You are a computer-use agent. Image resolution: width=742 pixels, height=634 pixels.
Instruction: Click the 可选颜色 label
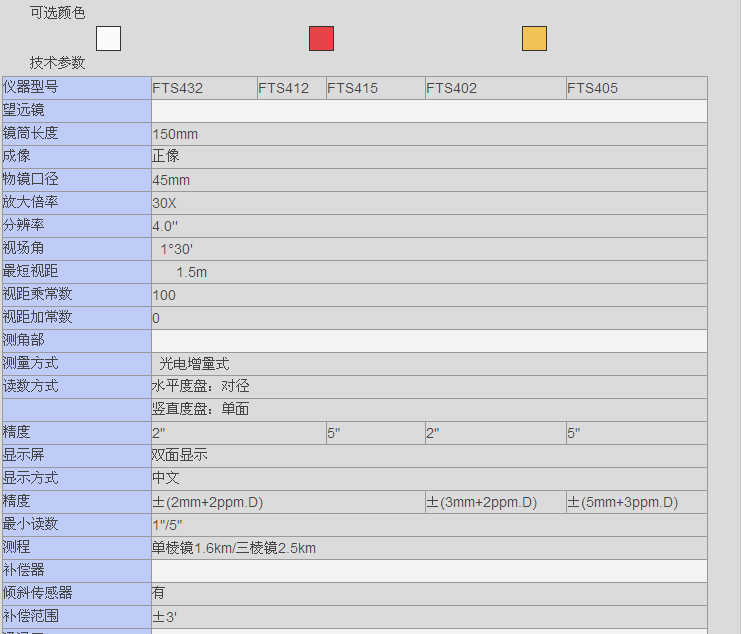click(x=57, y=14)
